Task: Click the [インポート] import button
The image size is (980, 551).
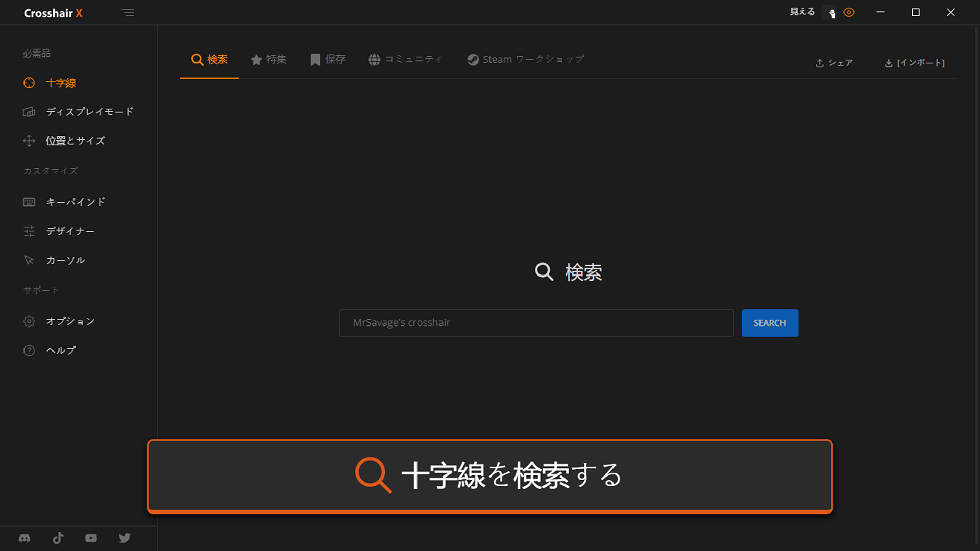Action: pos(915,63)
